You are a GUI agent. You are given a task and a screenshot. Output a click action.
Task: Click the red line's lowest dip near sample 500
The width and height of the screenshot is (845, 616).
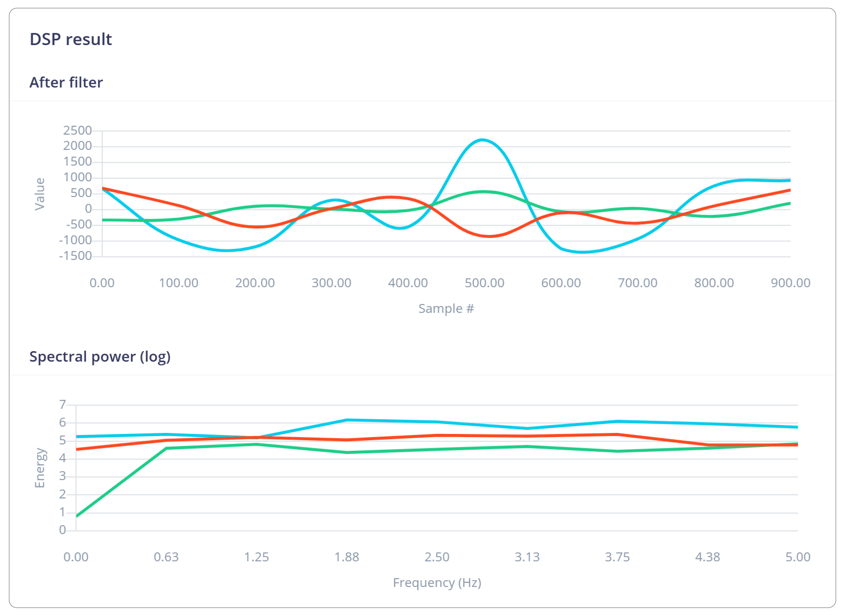[490, 236]
